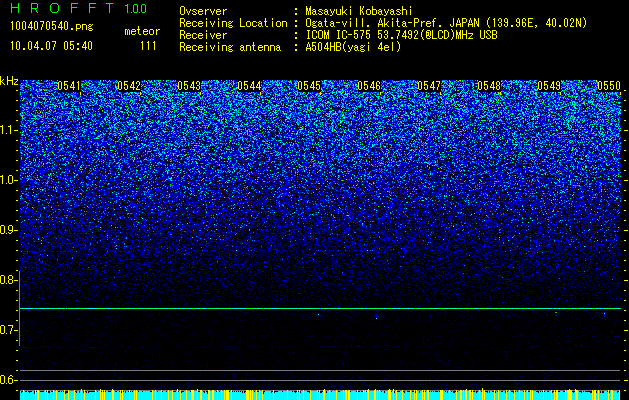Click the 0.7 kHz axis label
The width and height of the screenshot is (629, 400).
[9, 330]
